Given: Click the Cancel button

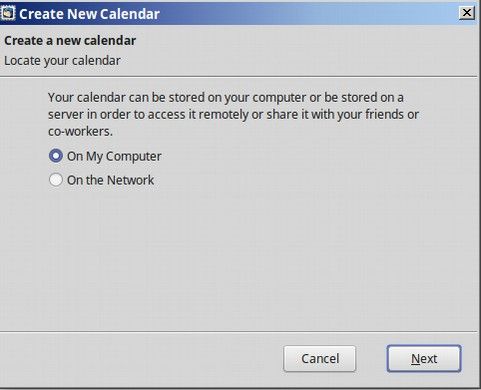Looking at the screenshot, I should (320, 359).
